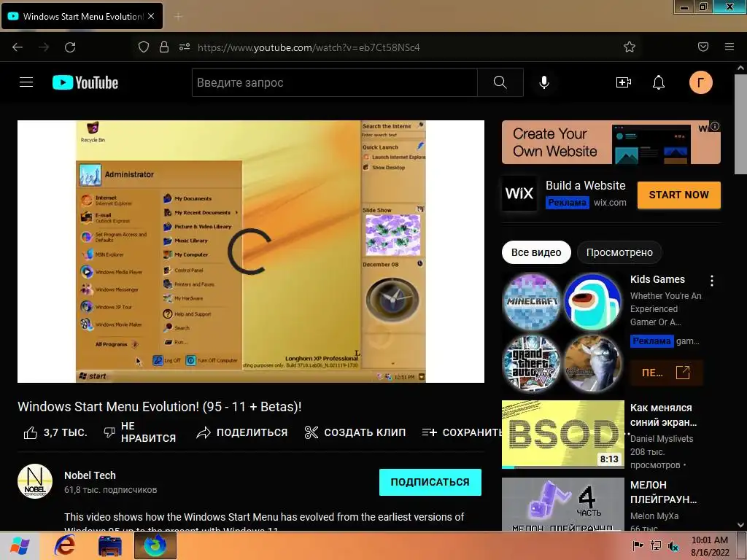The image size is (747, 560).
Task: Open the account avatar menu
Action: pyautogui.click(x=700, y=82)
